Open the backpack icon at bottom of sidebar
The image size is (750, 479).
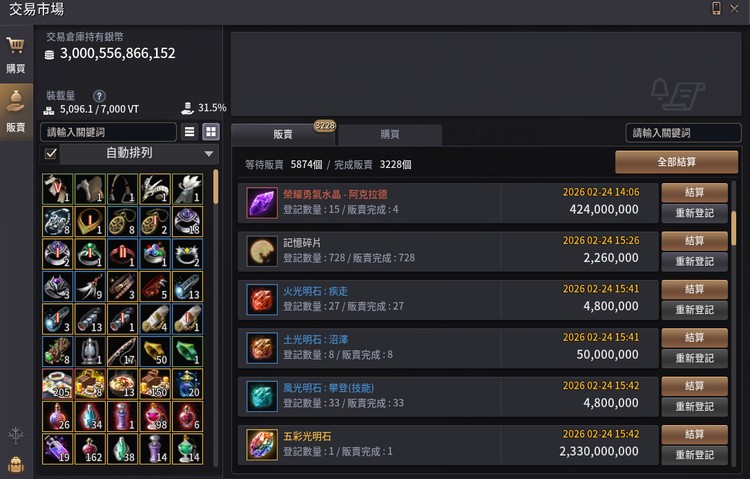coord(16,465)
